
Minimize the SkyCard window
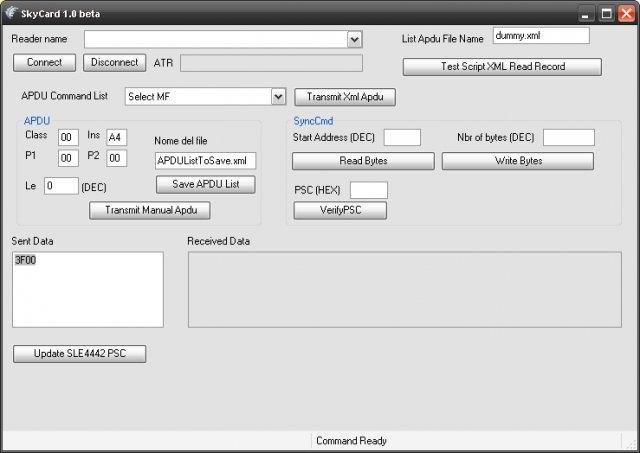[x=586, y=14]
